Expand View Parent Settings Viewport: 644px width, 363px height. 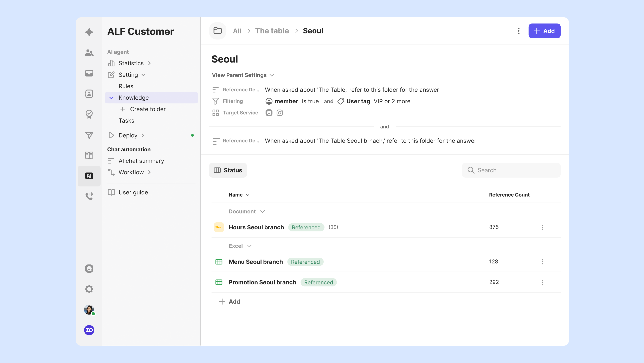point(243,75)
